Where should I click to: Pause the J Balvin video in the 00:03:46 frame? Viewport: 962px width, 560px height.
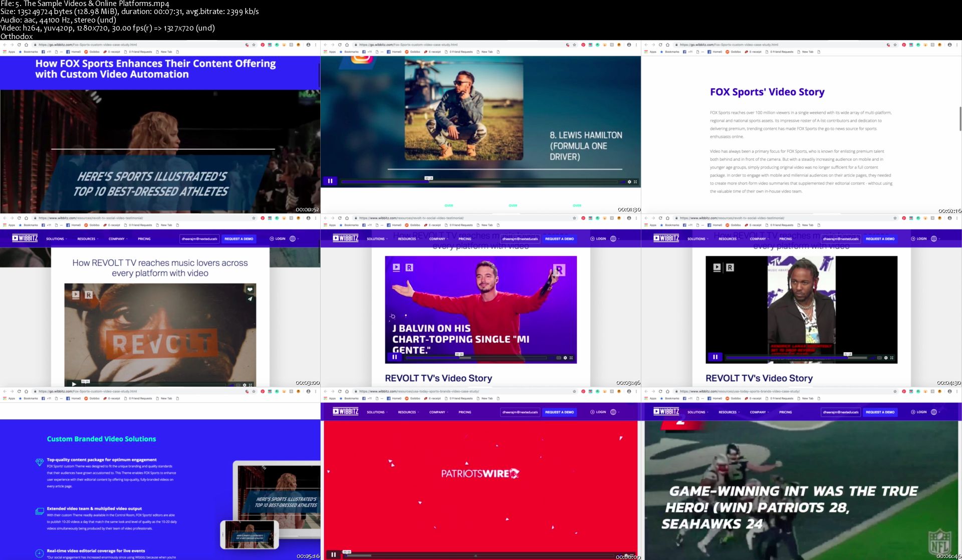tap(395, 357)
